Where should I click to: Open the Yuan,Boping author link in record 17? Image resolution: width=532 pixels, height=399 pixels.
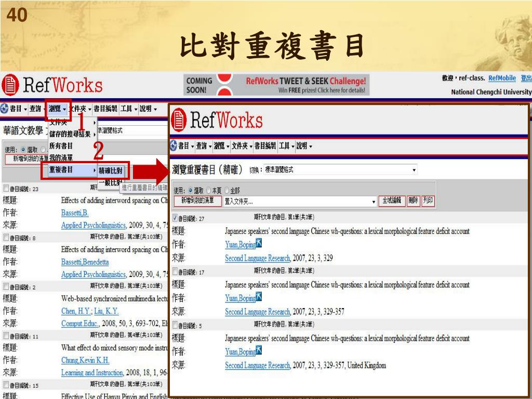point(240,298)
